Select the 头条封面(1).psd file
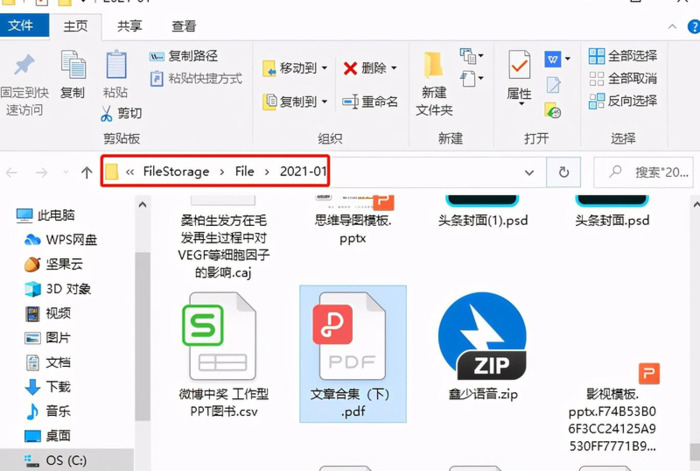The height and width of the screenshot is (471, 700). pyautogui.click(x=483, y=213)
